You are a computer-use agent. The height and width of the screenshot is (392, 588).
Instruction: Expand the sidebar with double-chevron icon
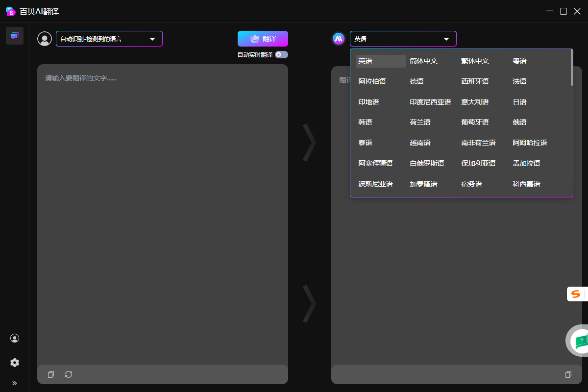pyautogui.click(x=15, y=383)
